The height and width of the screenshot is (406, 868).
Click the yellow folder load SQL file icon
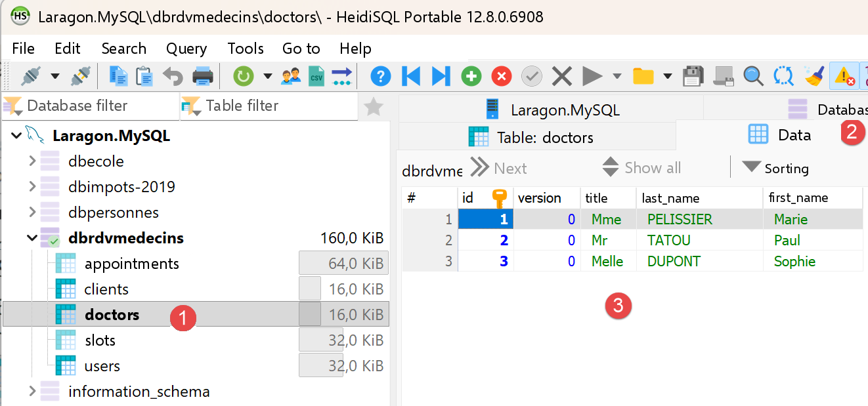643,76
